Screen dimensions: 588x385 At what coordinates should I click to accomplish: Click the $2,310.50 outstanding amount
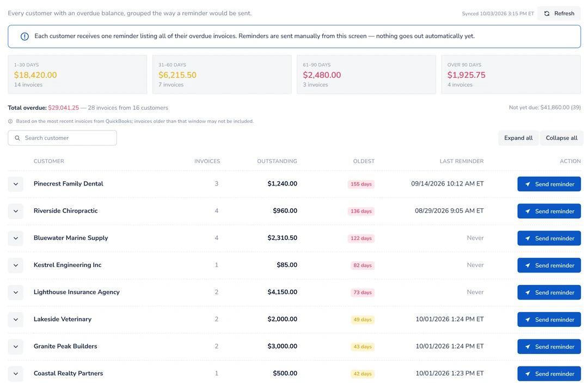(283, 238)
